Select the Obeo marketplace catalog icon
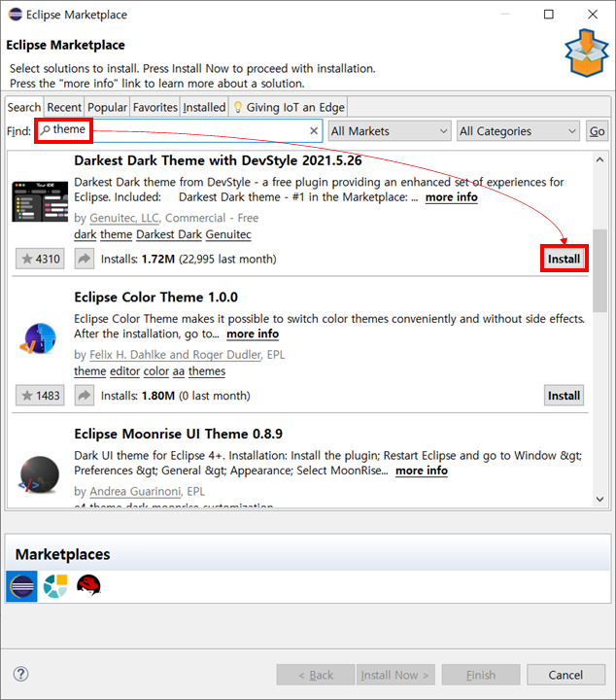616x700 pixels. [55, 585]
